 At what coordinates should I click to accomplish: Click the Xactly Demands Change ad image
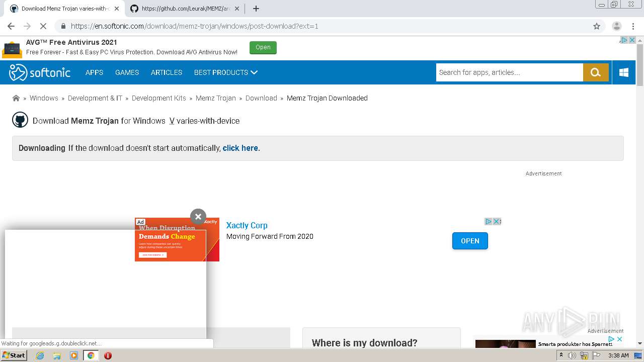[x=177, y=239]
